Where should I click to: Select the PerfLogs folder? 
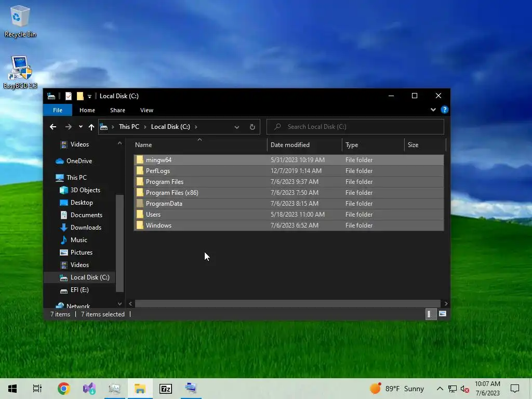289,170
